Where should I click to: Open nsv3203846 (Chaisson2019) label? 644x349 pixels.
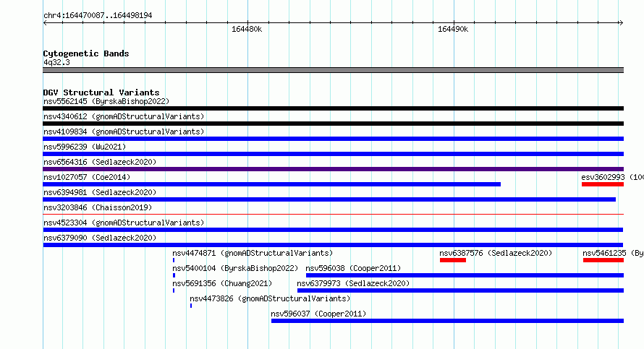click(98, 207)
